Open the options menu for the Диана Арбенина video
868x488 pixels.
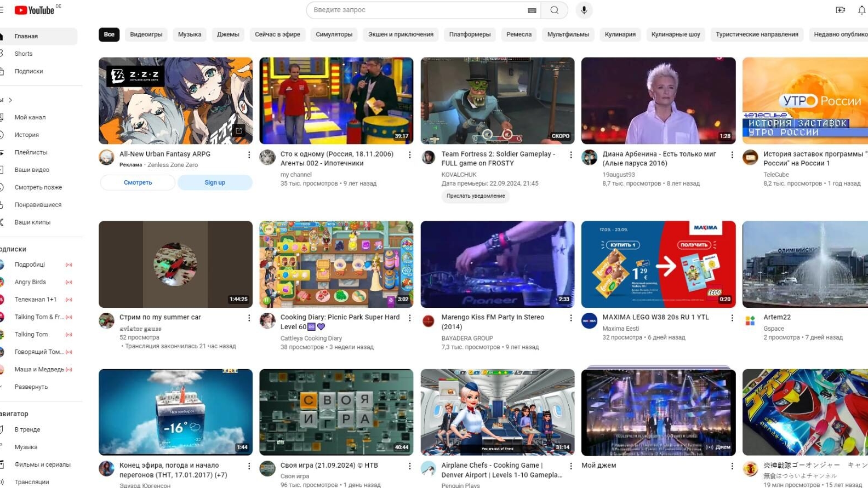point(732,155)
